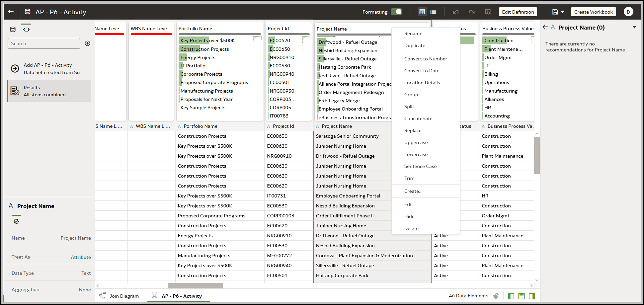Toggle the left panel layout icon
This screenshot has width=644, height=305.
point(511,296)
